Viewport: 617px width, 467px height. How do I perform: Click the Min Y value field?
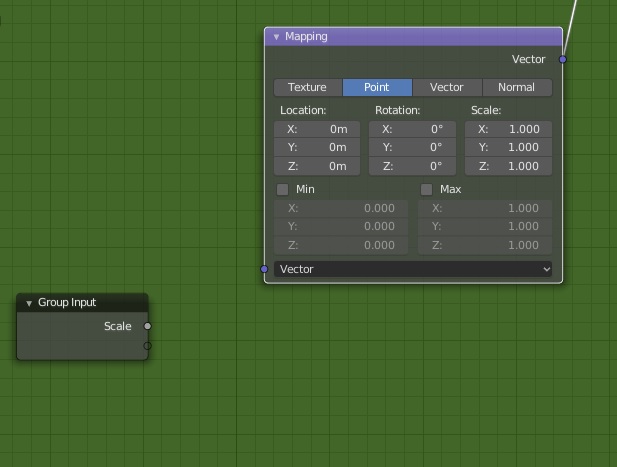point(341,227)
